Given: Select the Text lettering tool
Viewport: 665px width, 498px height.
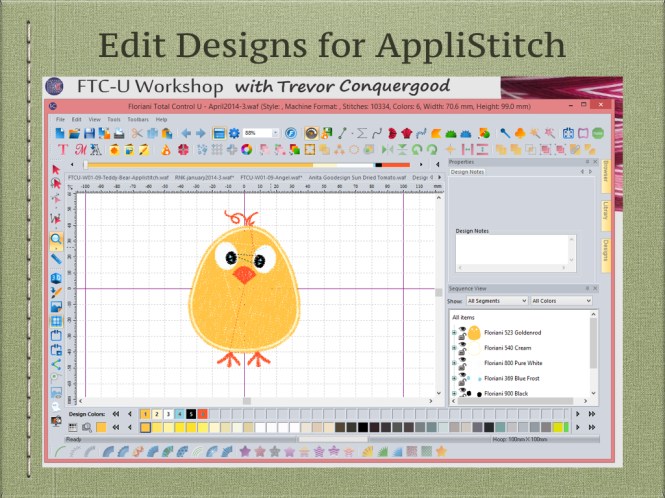Looking at the screenshot, I should tap(63, 150).
